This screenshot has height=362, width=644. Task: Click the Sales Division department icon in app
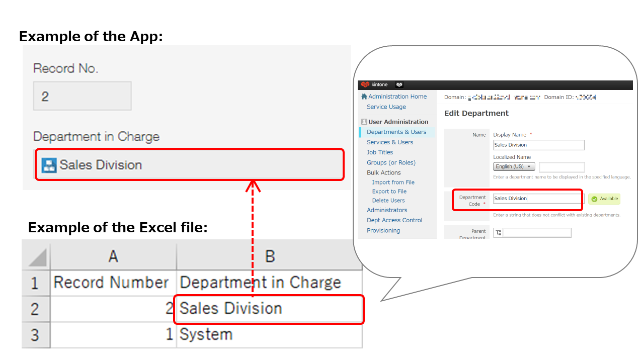(x=49, y=165)
